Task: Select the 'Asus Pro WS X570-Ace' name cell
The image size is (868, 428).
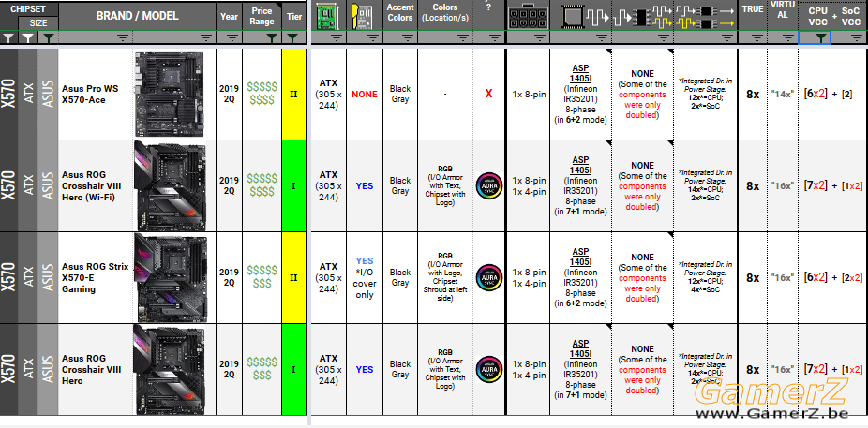Action: [96, 94]
